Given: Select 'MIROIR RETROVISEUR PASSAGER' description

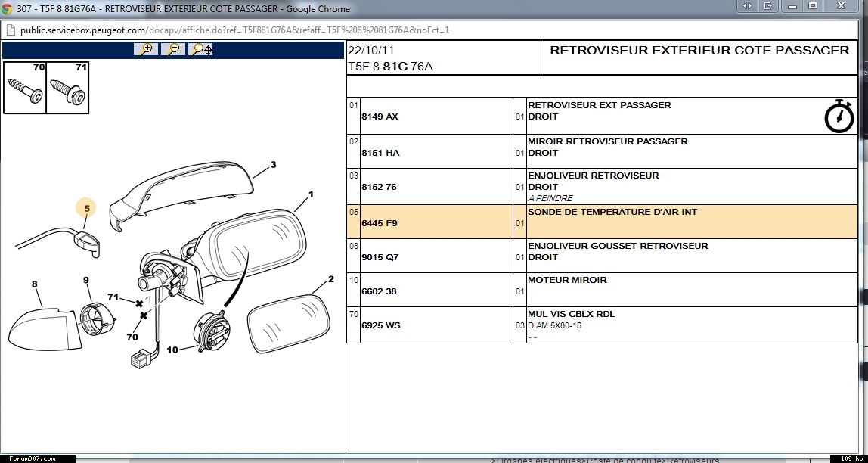Looking at the screenshot, I should pos(608,141).
